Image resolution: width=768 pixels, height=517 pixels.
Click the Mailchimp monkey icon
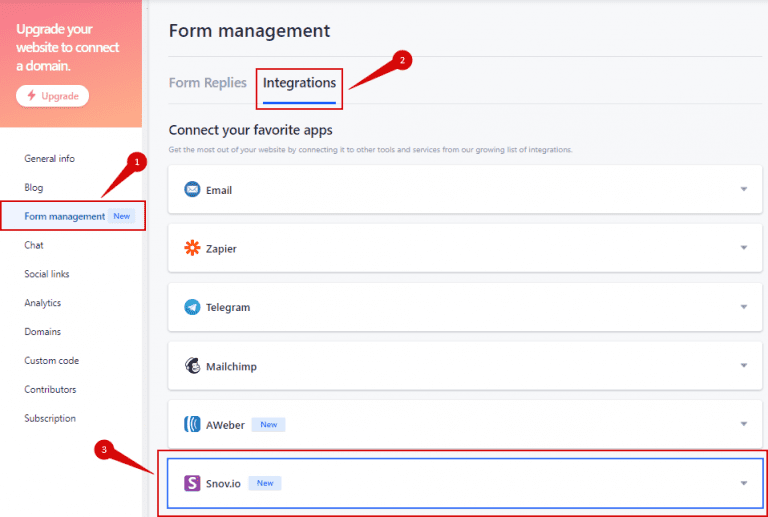point(192,366)
